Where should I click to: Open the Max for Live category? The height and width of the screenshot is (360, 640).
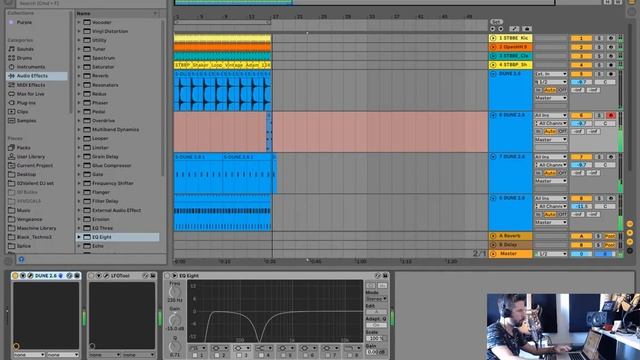click(x=31, y=94)
